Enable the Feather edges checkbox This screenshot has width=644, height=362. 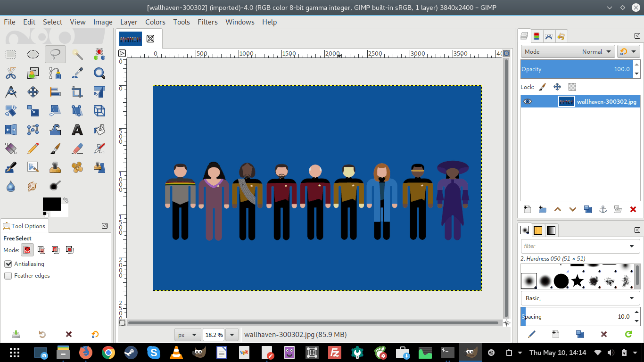pyautogui.click(x=8, y=276)
